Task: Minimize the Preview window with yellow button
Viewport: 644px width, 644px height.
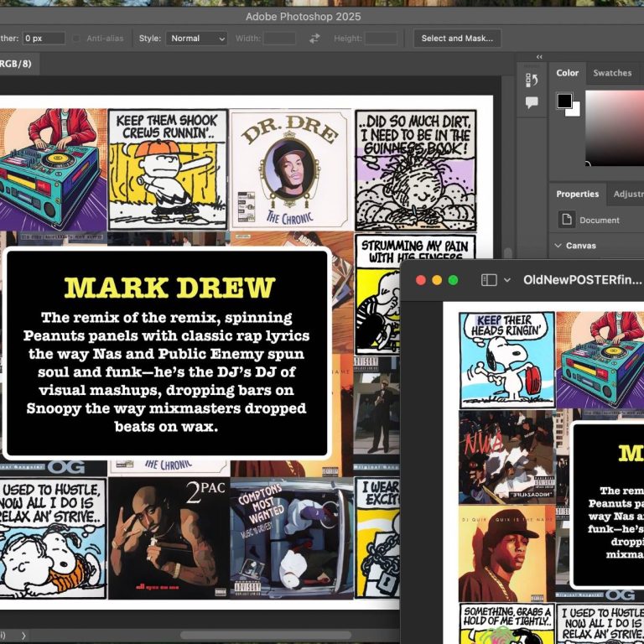Action: coord(437,280)
